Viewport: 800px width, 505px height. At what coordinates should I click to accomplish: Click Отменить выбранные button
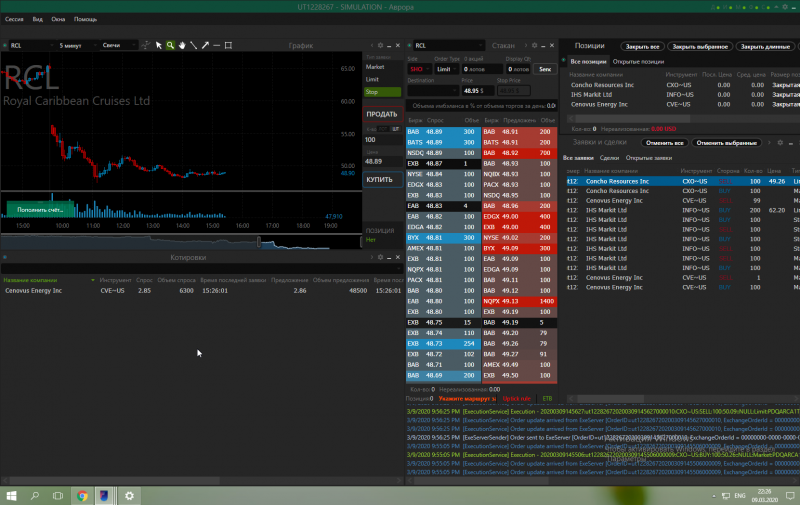pyautogui.click(x=727, y=143)
